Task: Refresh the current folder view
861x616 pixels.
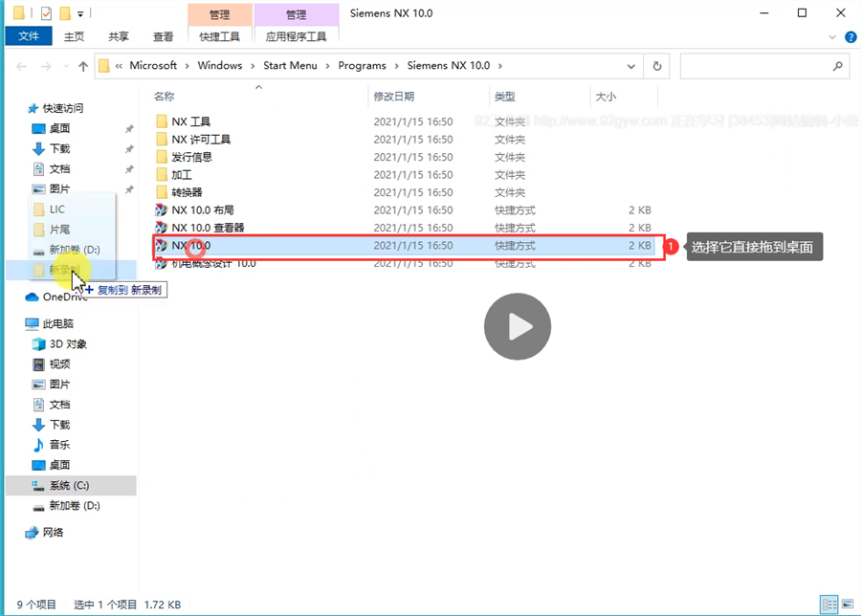Action: click(x=656, y=66)
